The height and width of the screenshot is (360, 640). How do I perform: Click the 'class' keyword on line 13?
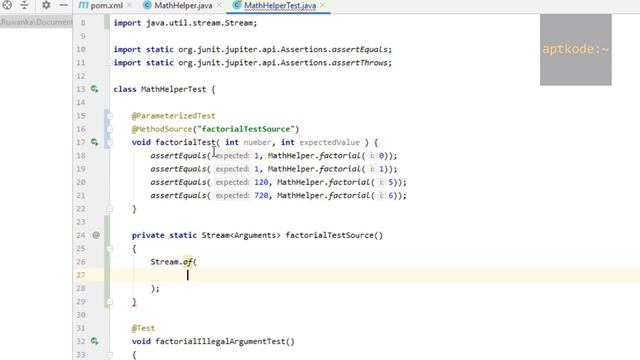pyautogui.click(x=125, y=89)
